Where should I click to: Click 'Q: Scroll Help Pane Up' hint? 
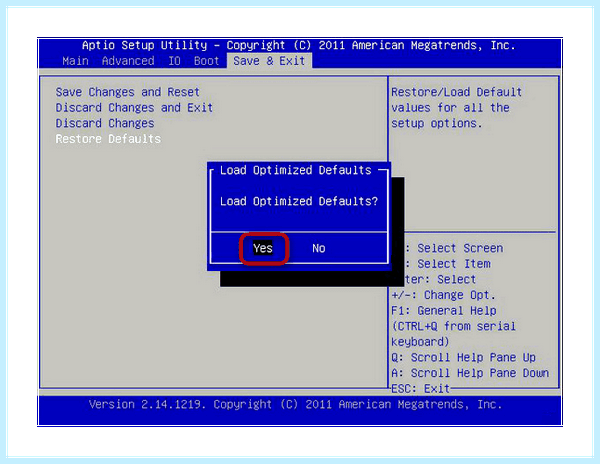tap(463, 358)
